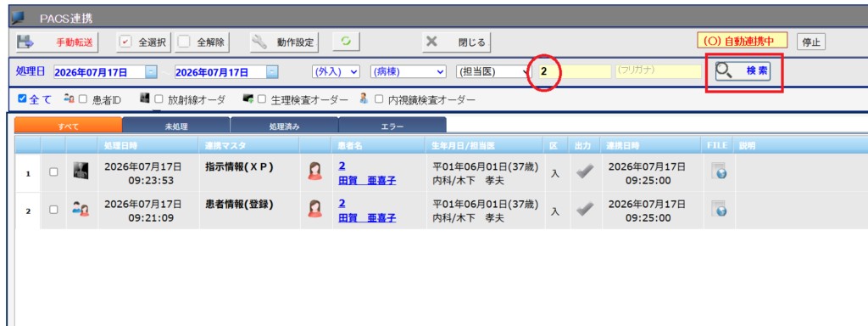Viewport: 868px width, 326px height.
Task: Click the 停止 stop button
Action: click(811, 42)
